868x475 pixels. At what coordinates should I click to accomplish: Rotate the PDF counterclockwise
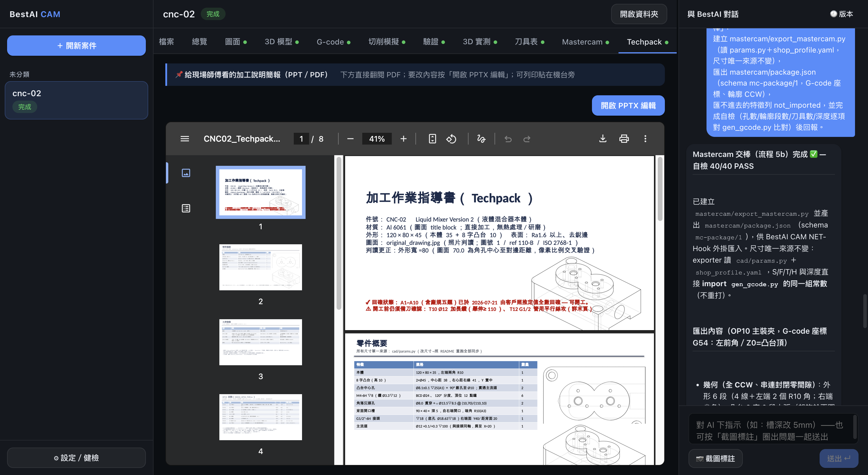click(x=451, y=139)
